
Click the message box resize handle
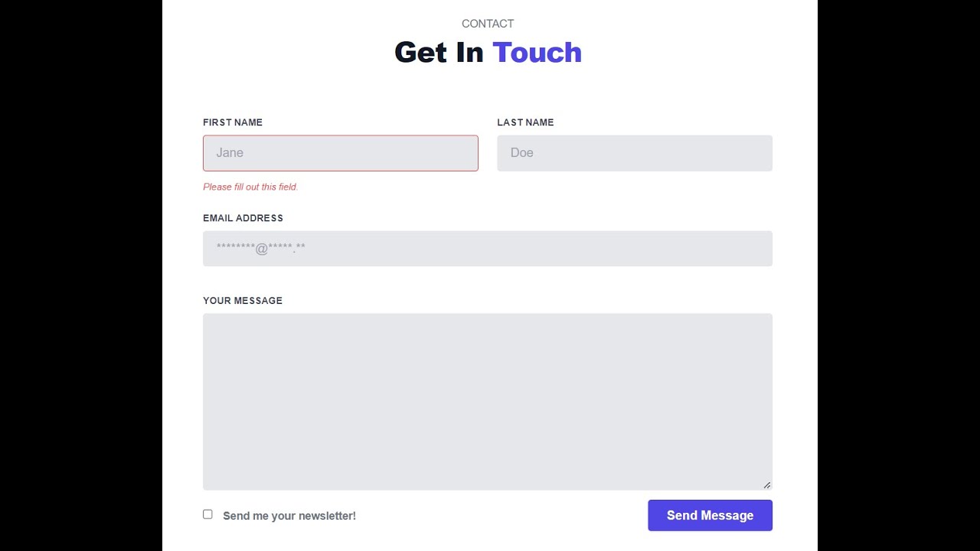[x=766, y=484]
